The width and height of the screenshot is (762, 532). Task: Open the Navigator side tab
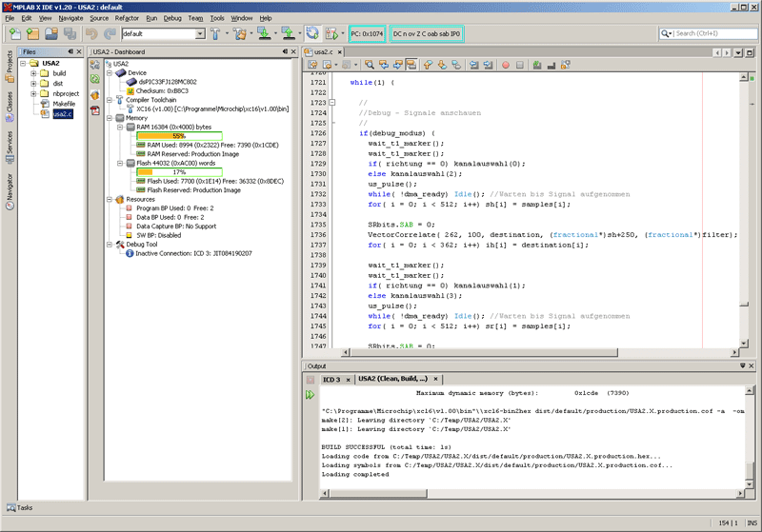(x=10, y=190)
